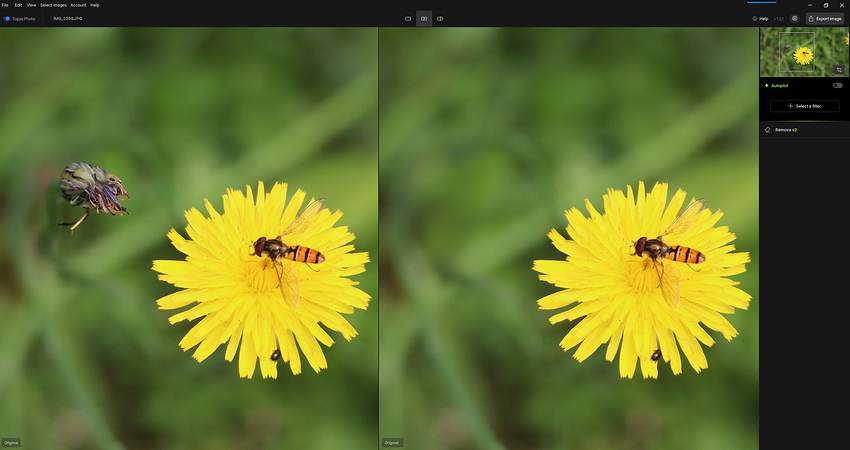Image resolution: width=850 pixels, height=450 pixels.
Task: Minimize the Topaz Photo window
Action: [x=810, y=5]
